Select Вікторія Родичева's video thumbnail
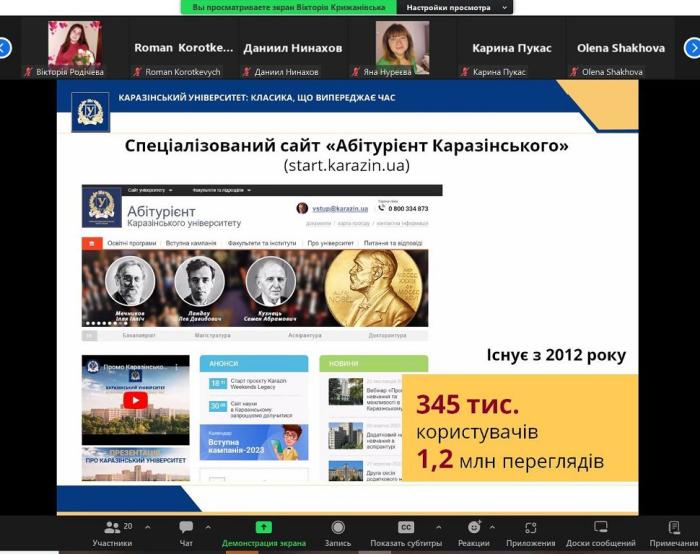Image resolution: width=700 pixels, height=554 pixels. (x=74, y=44)
